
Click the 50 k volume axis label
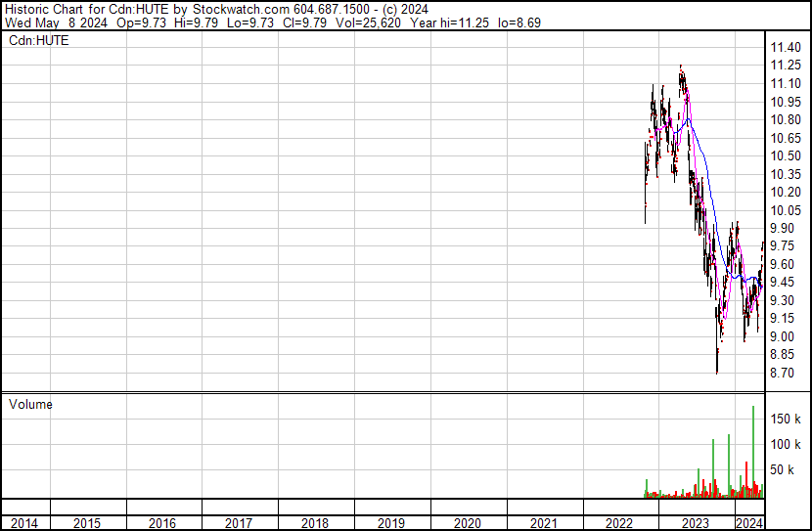782,470
